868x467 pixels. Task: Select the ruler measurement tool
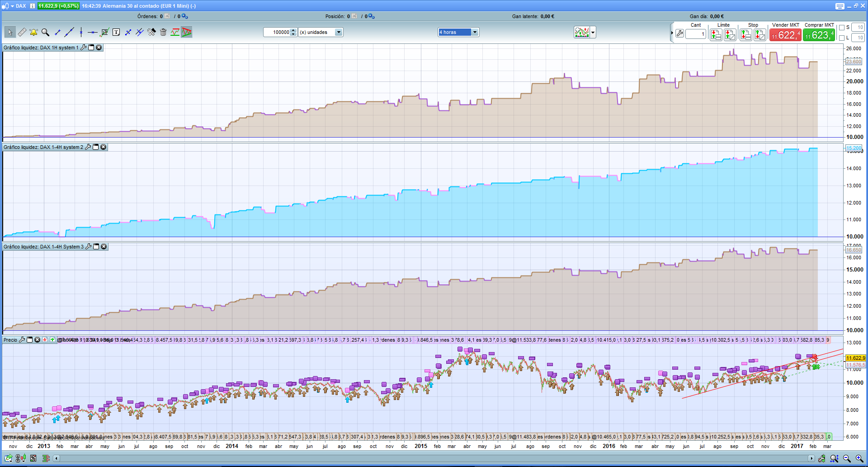coord(22,32)
